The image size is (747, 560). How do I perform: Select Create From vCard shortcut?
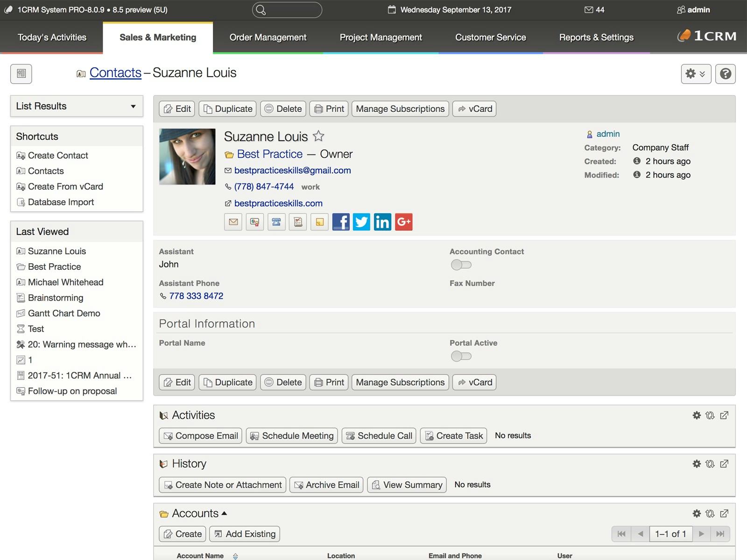click(x=65, y=187)
